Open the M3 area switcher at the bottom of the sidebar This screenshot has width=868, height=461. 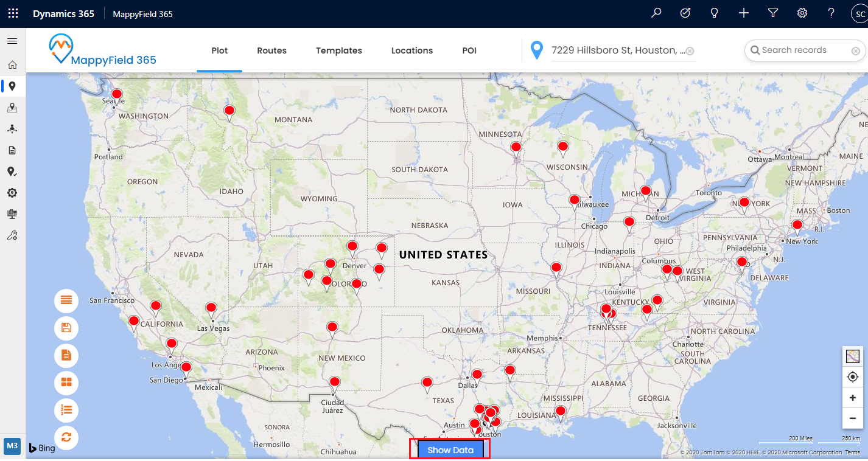coord(12,446)
